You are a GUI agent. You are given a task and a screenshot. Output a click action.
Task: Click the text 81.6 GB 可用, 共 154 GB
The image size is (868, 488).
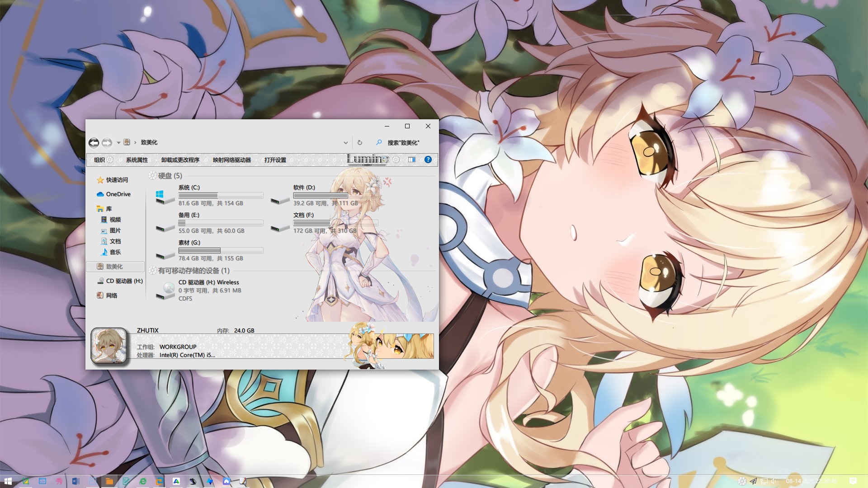click(211, 203)
